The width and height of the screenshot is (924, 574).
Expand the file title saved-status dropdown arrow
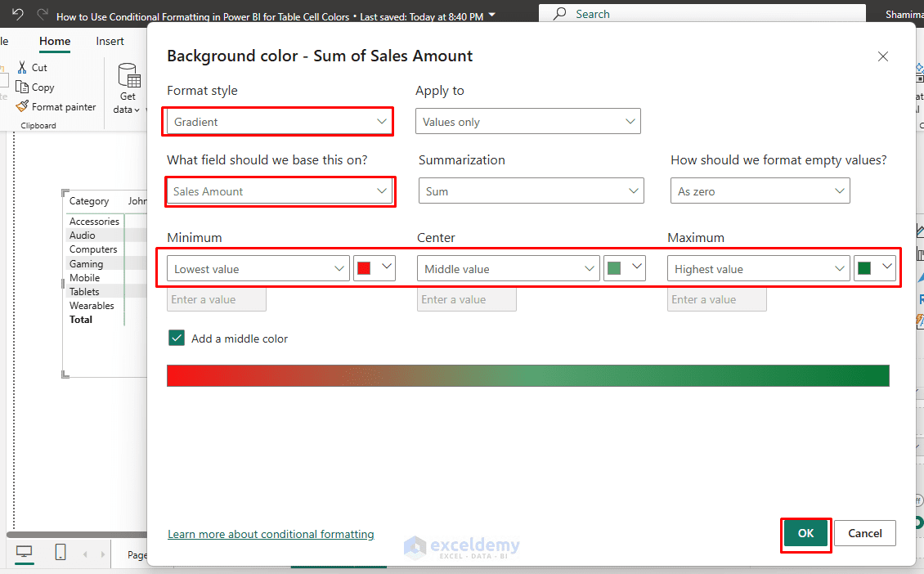point(492,15)
